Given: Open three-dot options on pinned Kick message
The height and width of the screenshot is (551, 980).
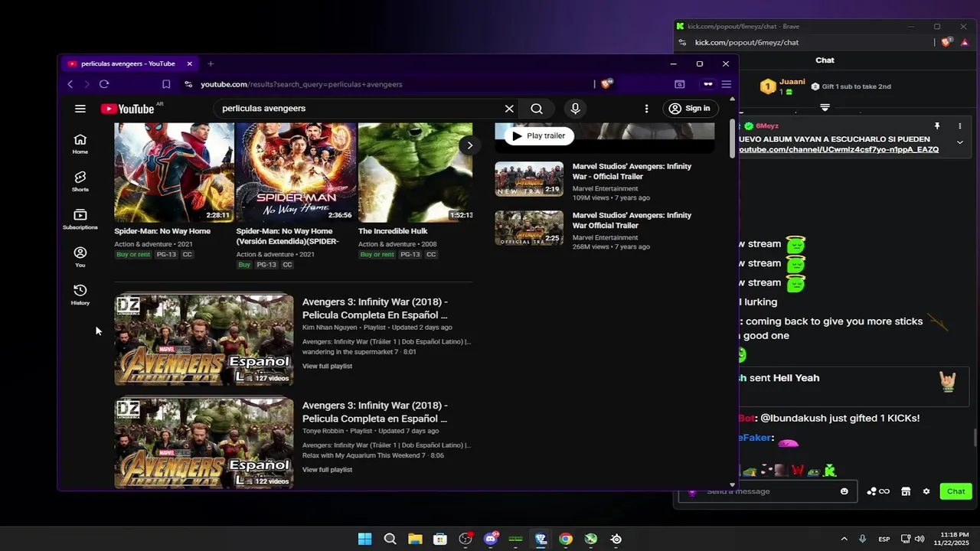Looking at the screenshot, I should pos(959,126).
